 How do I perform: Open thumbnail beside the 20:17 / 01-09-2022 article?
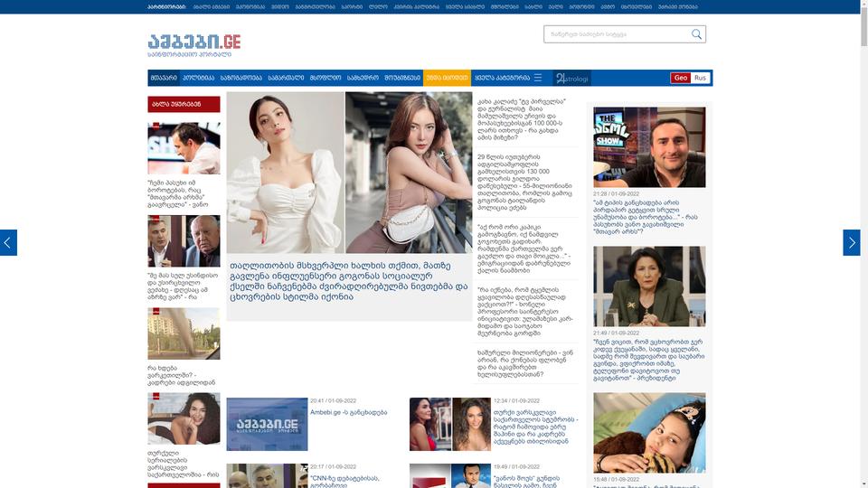pos(267,476)
